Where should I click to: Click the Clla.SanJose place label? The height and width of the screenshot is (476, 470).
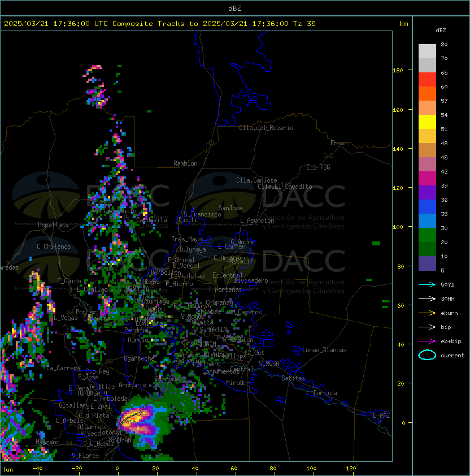[x=256, y=180]
